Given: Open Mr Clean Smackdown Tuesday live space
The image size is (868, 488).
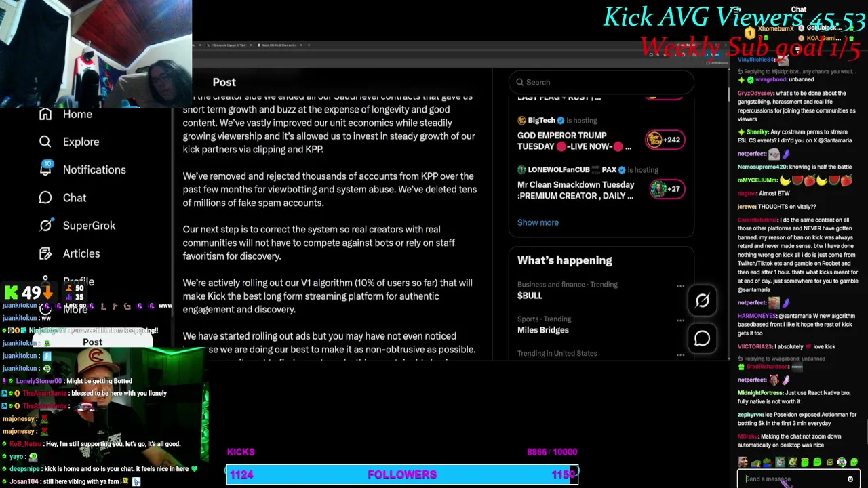Looking at the screenshot, I should (x=576, y=190).
